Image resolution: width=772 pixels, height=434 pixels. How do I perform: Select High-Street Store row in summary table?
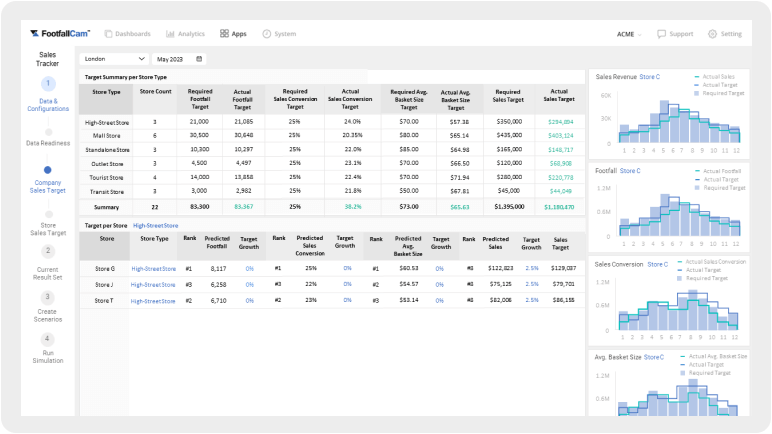pos(332,122)
